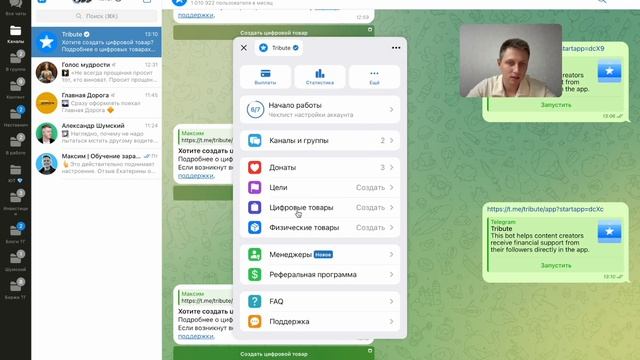Open the Выплаты payouts section
Screen dimensions: 640x360
265,77
